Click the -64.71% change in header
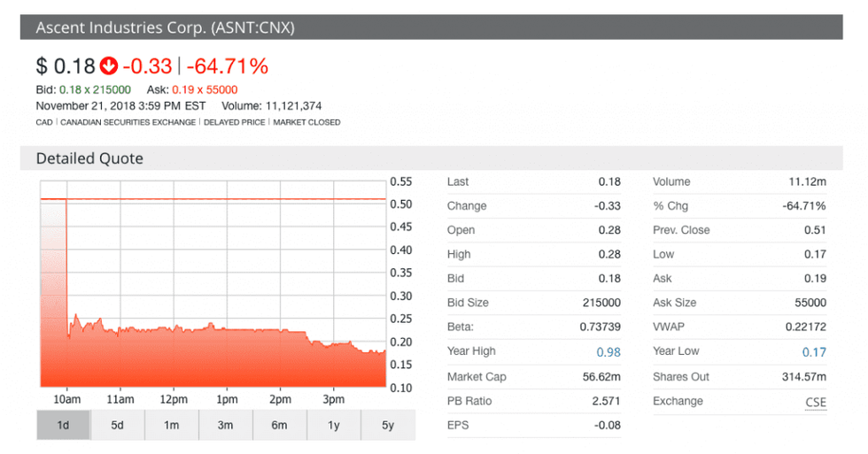Image resolution: width=868 pixels, height=454 pixels. (227, 66)
